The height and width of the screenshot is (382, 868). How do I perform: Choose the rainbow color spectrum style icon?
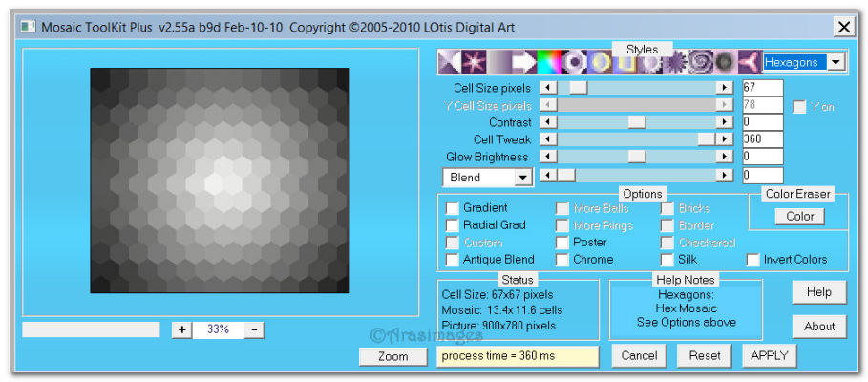coord(549,62)
